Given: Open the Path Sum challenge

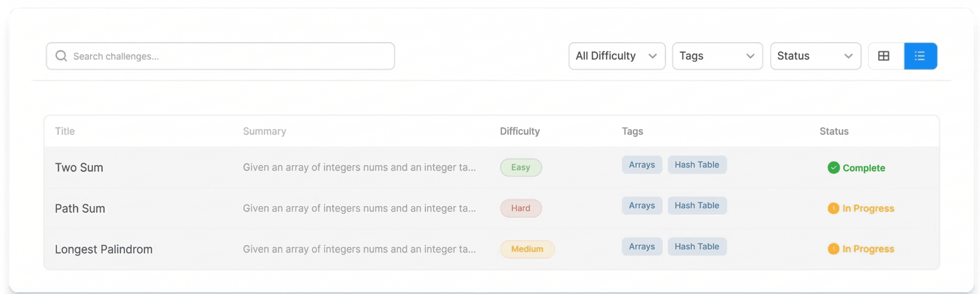Looking at the screenshot, I should 80,208.
